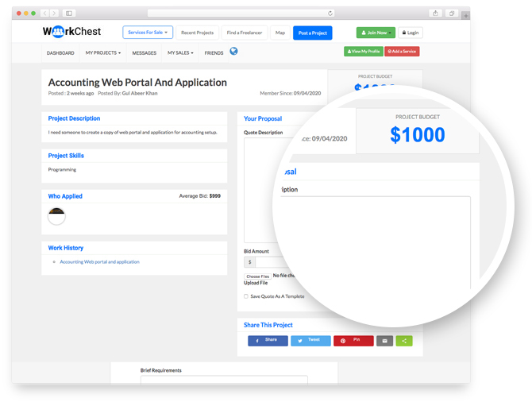Click the browser address bar
The height and width of the screenshot is (402, 532).
click(x=241, y=14)
